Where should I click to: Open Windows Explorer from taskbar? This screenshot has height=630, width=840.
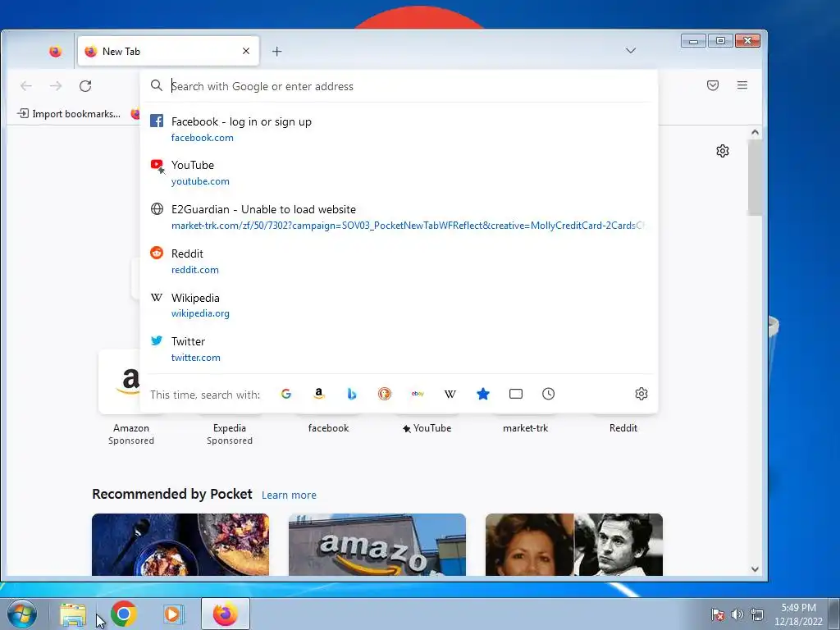click(73, 614)
